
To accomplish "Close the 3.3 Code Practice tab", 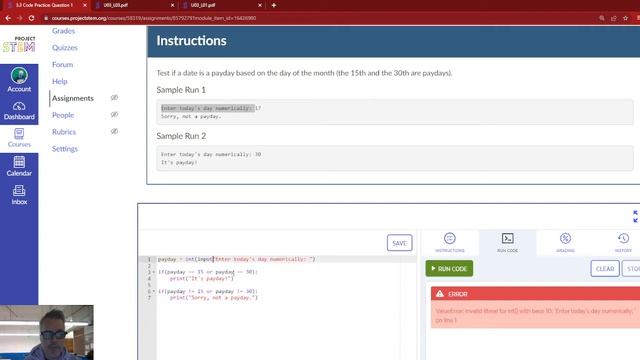I will (85, 5).
